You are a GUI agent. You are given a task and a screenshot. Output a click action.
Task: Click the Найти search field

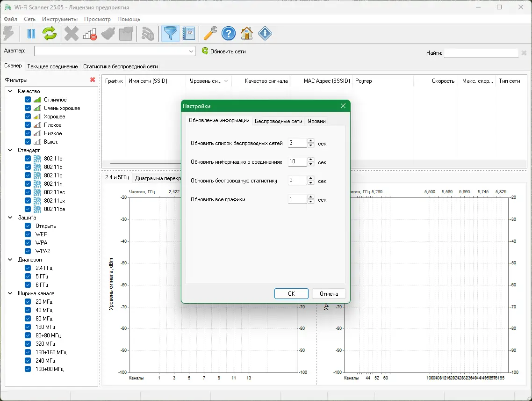(481, 53)
